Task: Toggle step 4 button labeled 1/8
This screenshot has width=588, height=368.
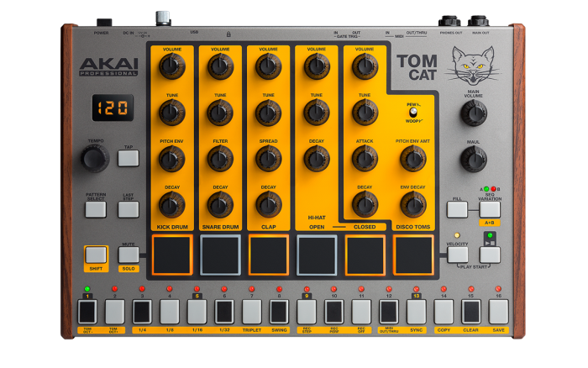Action: 170,312
